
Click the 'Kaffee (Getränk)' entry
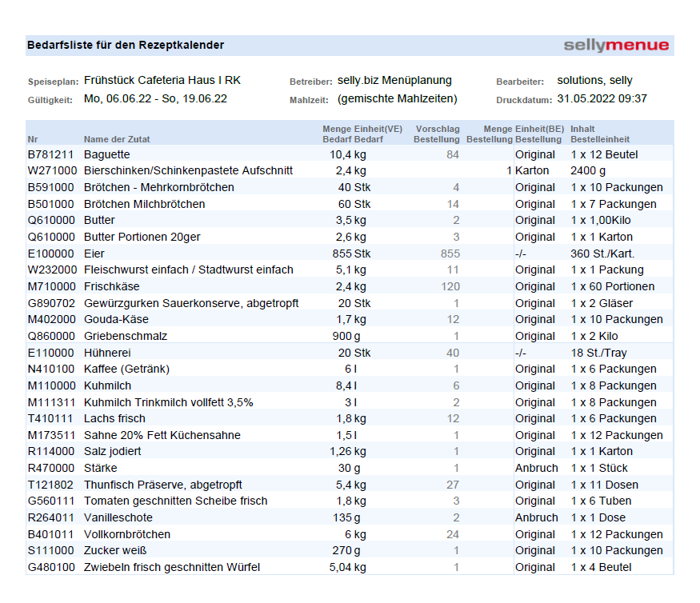(x=126, y=369)
